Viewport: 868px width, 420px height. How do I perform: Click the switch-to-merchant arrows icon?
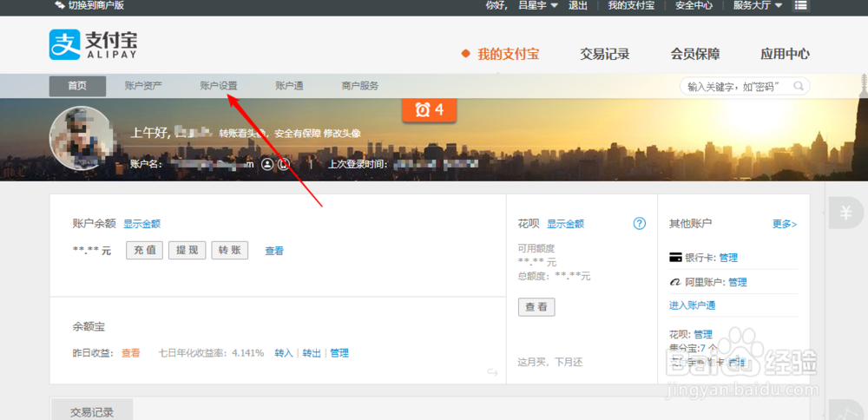[61, 5]
